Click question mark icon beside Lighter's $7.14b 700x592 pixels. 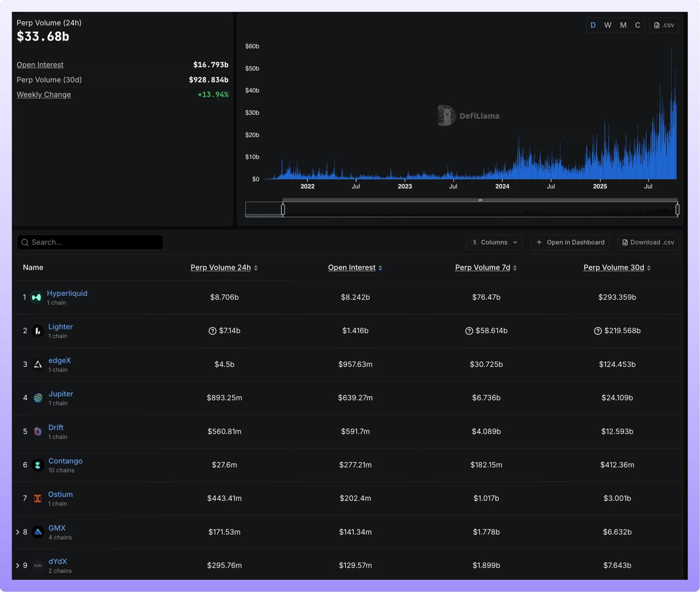point(212,331)
